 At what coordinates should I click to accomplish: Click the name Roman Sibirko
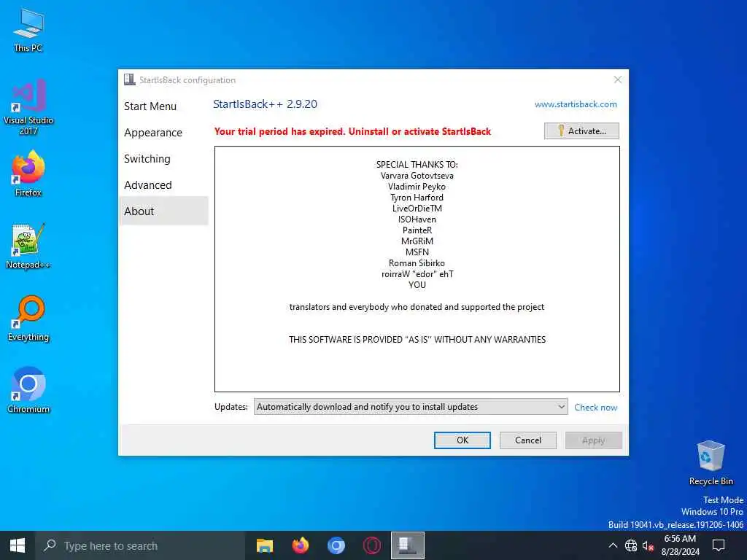(417, 263)
